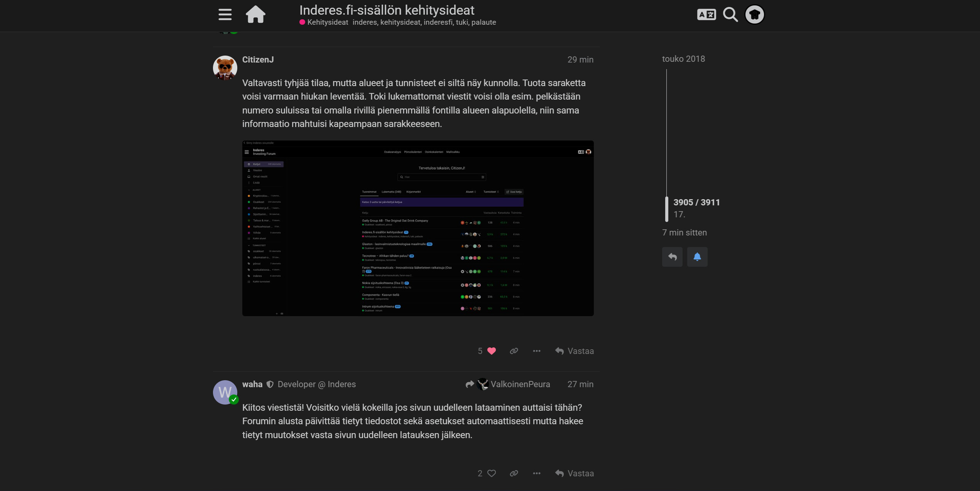Screen dimensions: 980x491
Task: Toggle like on CitizenJ's post
Action: [491, 351]
